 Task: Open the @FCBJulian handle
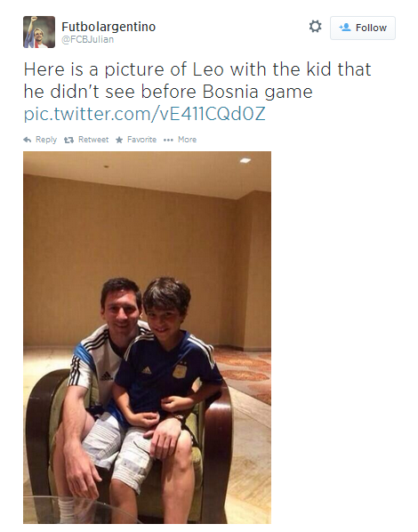point(87,40)
